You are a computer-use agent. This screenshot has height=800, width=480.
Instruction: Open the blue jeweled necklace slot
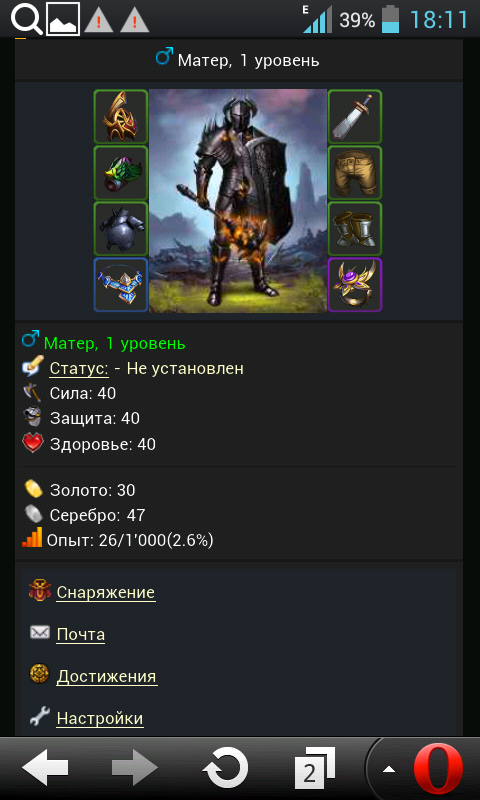click(121, 285)
